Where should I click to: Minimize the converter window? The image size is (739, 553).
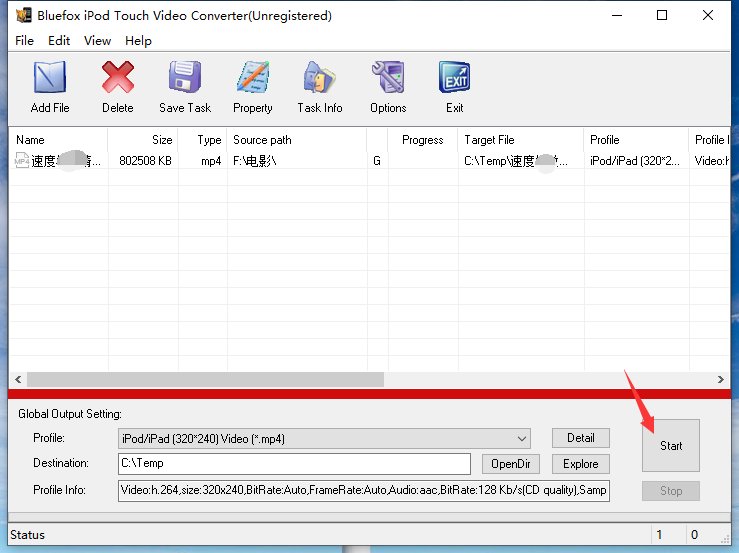[x=616, y=16]
